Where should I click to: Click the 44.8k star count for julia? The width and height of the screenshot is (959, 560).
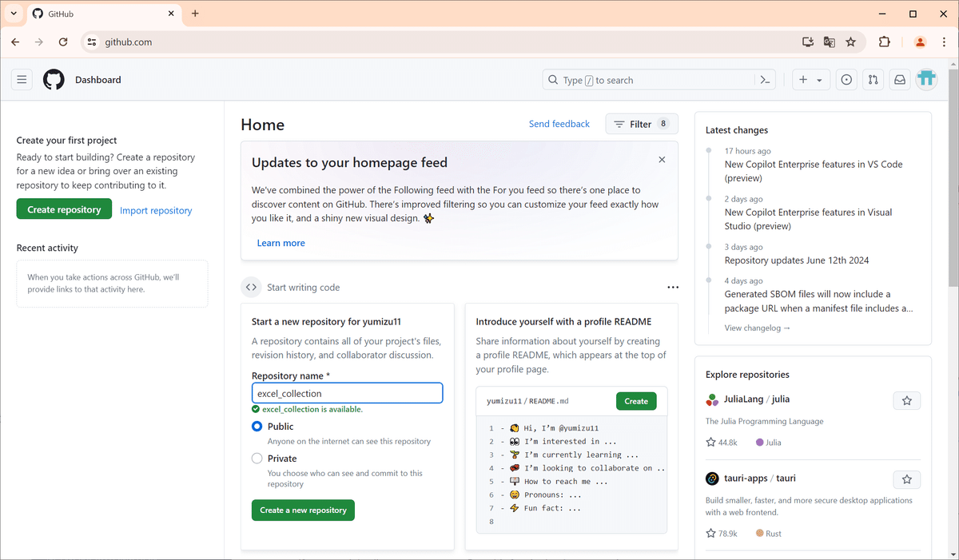tap(721, 442)
